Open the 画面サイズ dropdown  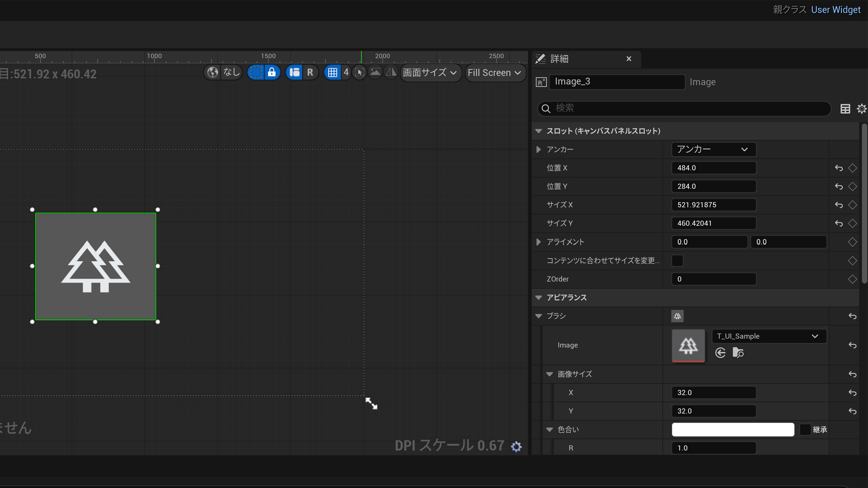point(430,72)
